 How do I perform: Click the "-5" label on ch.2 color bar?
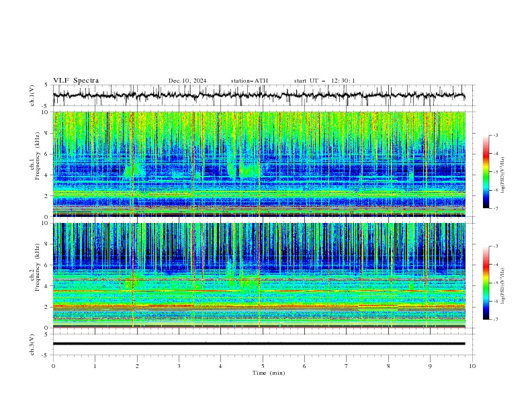[495, 283]
